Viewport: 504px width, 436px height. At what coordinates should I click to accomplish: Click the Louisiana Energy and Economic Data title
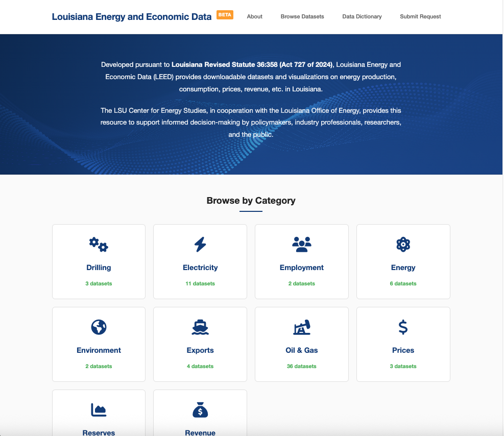tap(132, 17)
